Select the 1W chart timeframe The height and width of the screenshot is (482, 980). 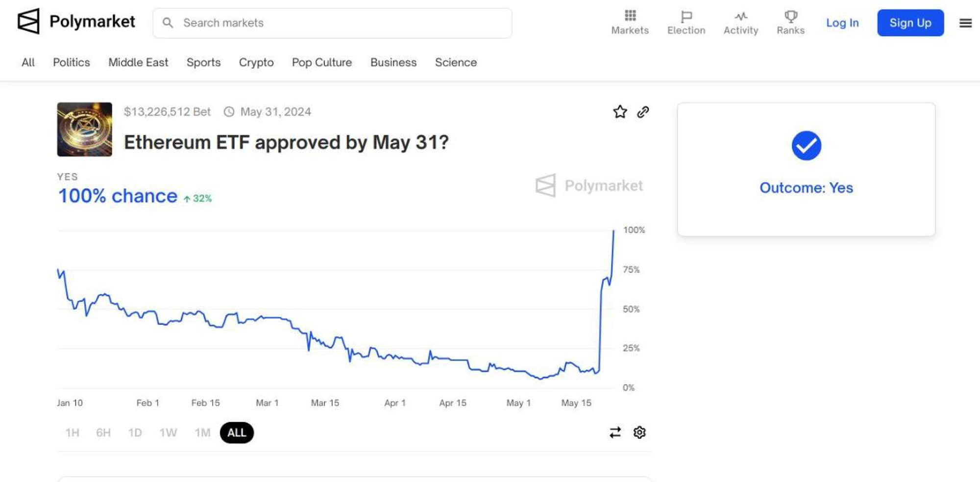coord(168,433)
